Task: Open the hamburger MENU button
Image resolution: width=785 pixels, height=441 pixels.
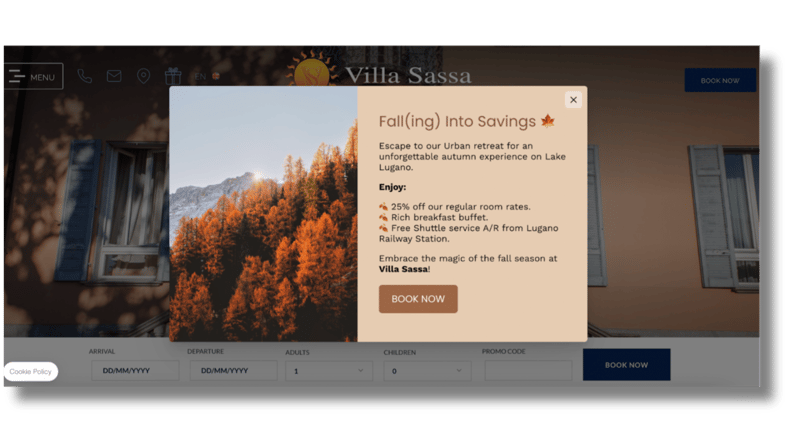Action: (x=33, y=76)
